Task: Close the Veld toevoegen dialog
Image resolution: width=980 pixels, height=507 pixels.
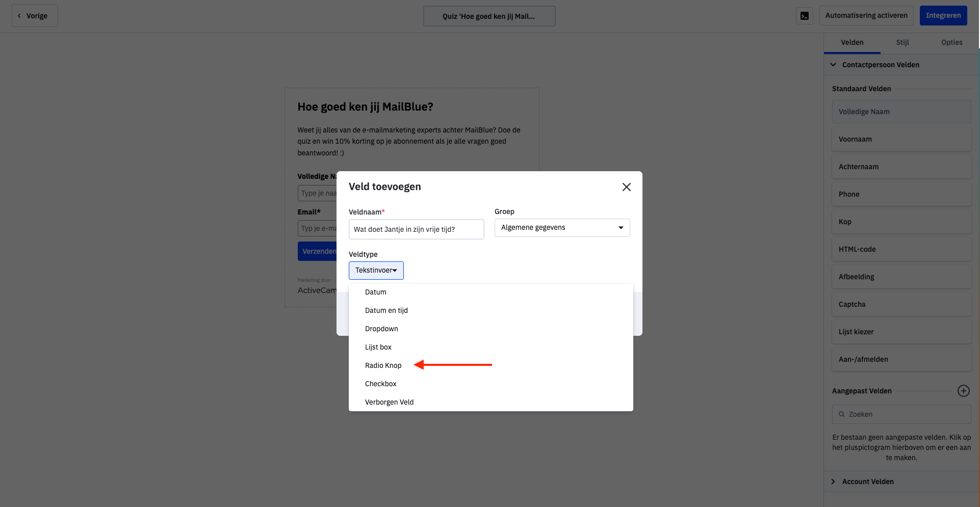Action: click(627, 187)
